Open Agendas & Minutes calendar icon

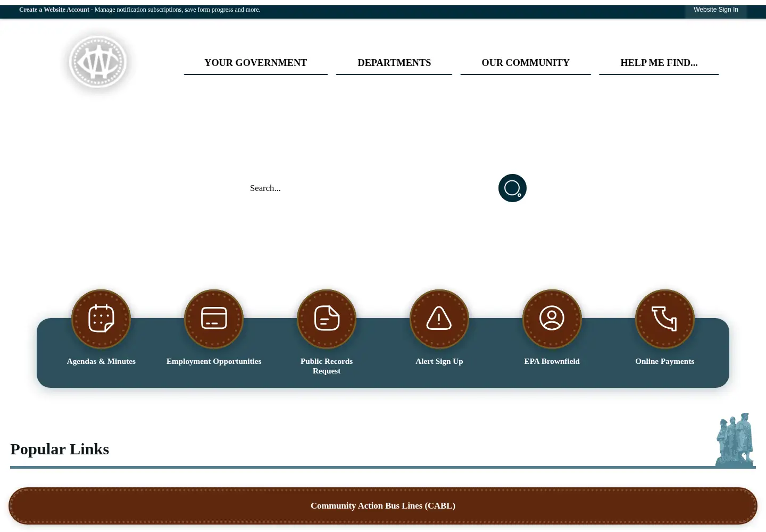click(x=101, y=319)
